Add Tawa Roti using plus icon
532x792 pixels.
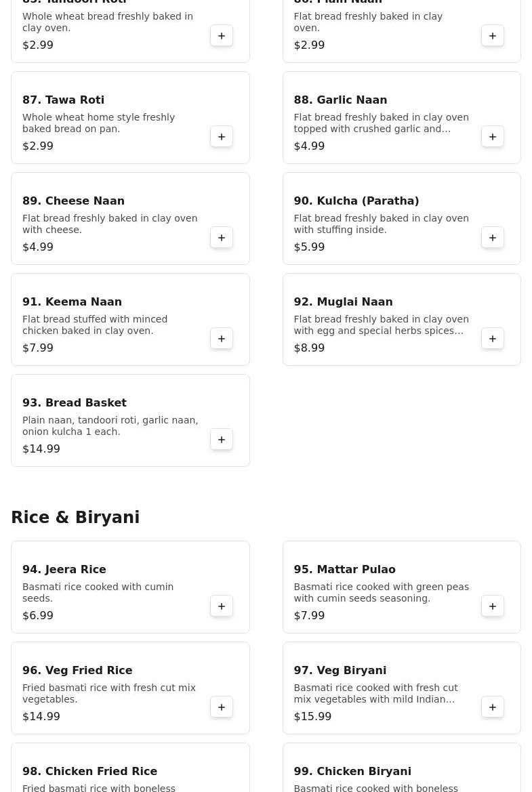tap(222, 137)
